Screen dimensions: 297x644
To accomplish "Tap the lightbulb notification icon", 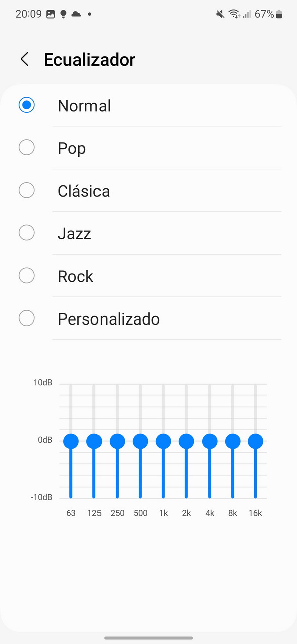I will point(63,14).
